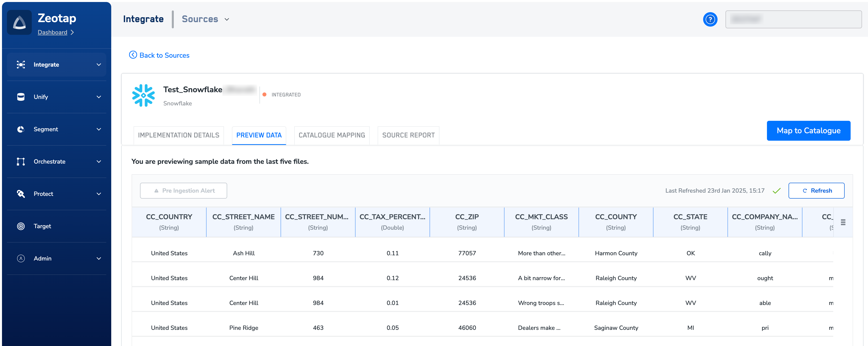Click the Snowflake source logo
This screenshot has height=346, width=868.
[x=144, y=95]
